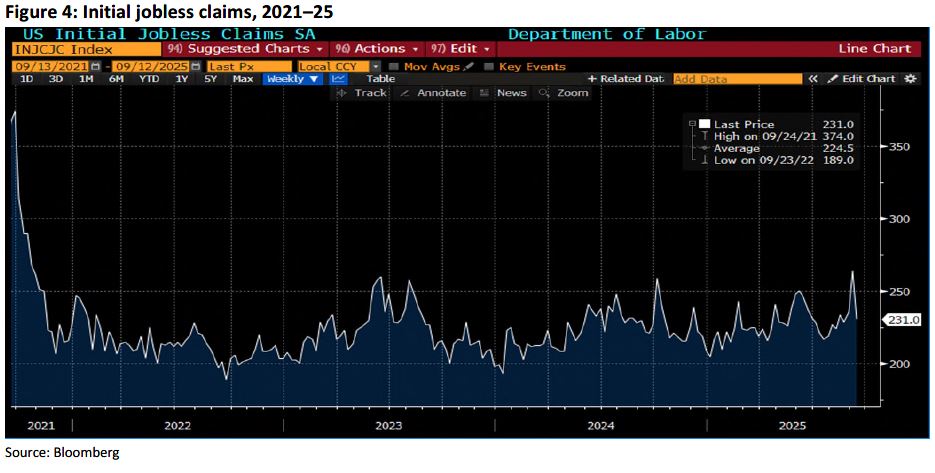Image resolution: width=935 pixels, height=473 pixels.
Task: Toggle the Mov Avgs checkbox
Action: [x=394, y=67]
